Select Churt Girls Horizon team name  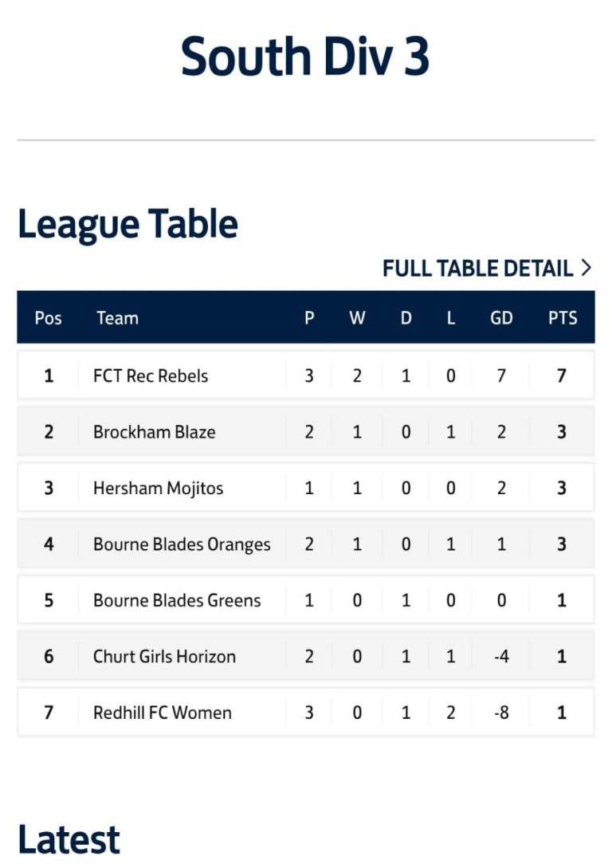coord(164,657)
